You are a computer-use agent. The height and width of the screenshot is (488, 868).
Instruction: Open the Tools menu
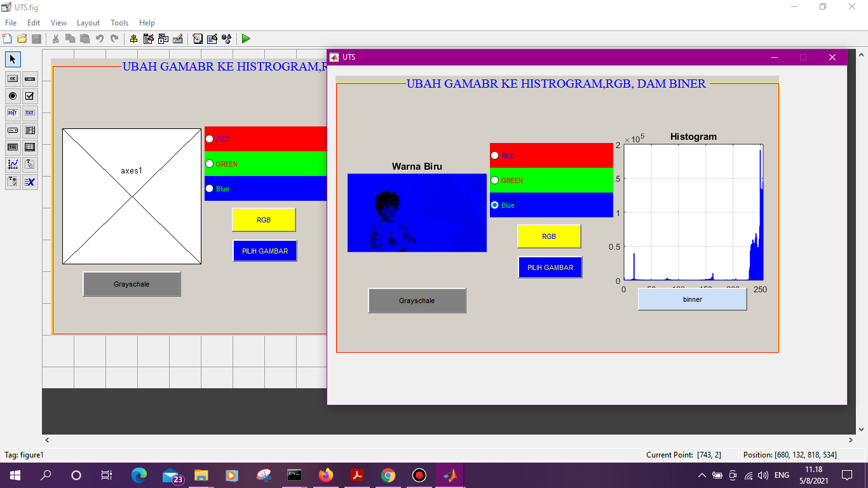tap(119, 22)
